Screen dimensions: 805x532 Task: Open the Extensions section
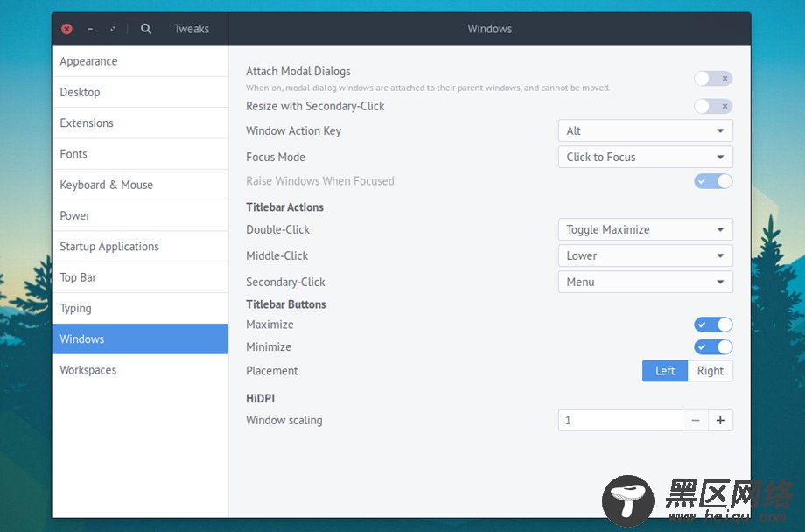point(140,122)
